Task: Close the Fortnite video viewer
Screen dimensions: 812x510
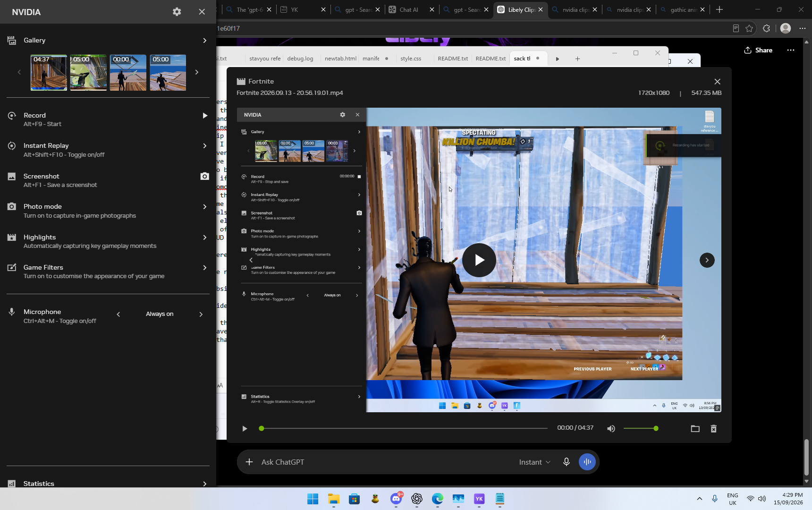Action: 718,82
